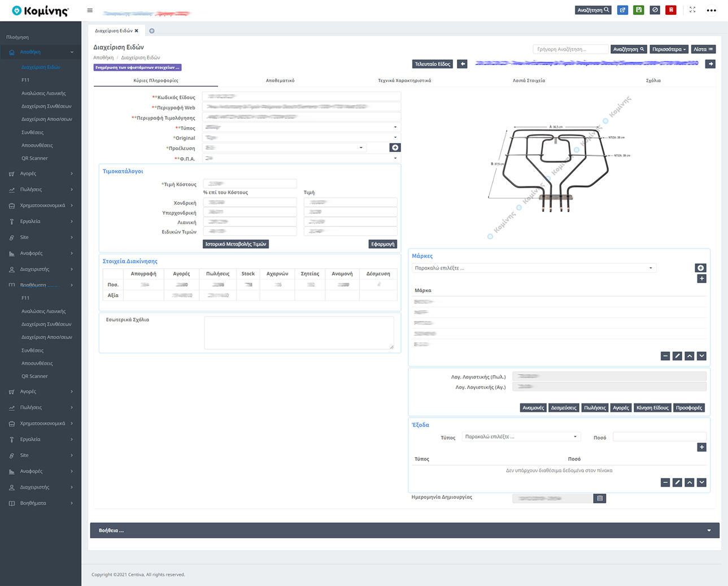The width and height of the screenshot is (728, 586).
Task: Click the Τελευταίο Είδος button
Action: (433, 64)
